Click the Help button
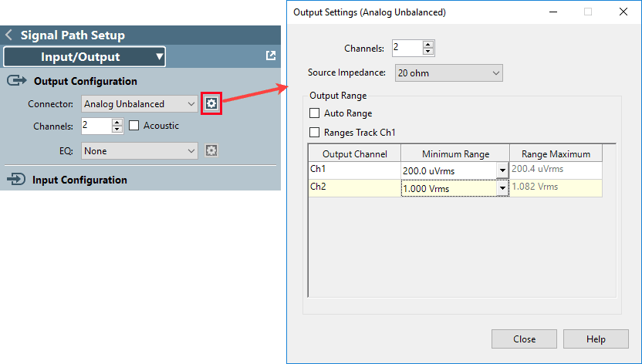 pos(596,339)
